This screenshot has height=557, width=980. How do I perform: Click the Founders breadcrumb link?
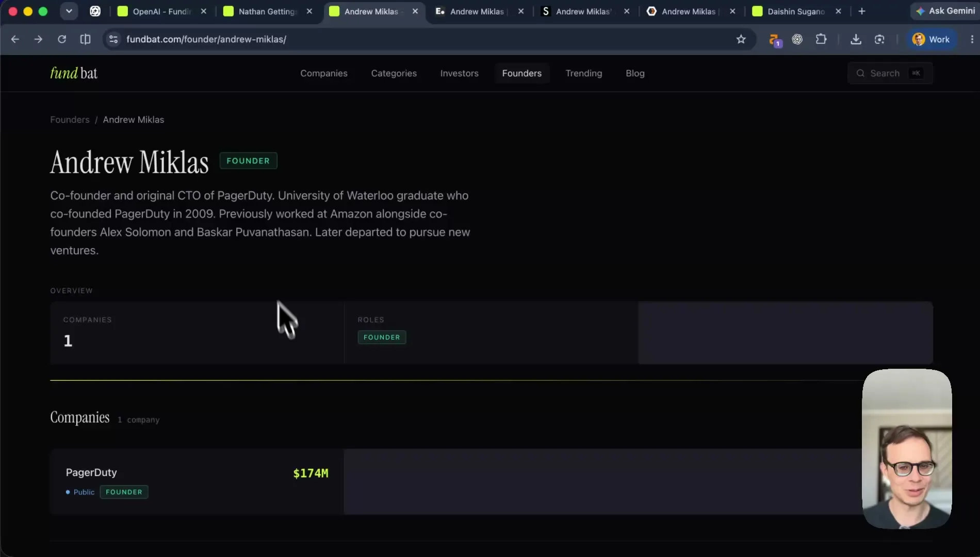point(70,120)
